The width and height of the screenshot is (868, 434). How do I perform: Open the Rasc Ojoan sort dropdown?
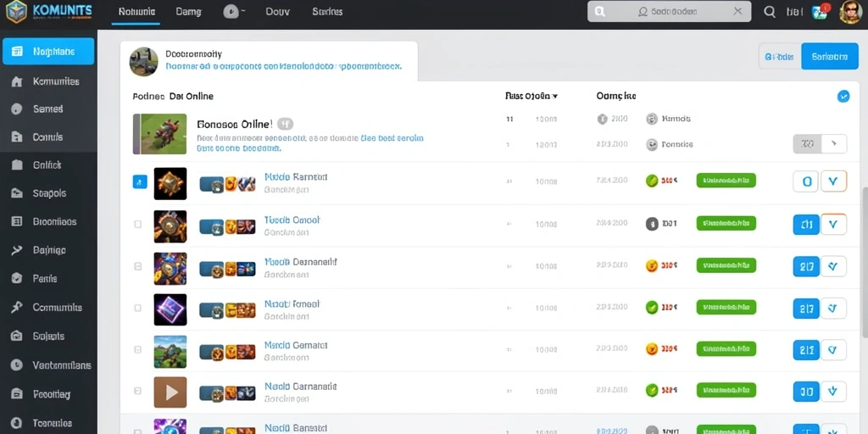[531, 96]
